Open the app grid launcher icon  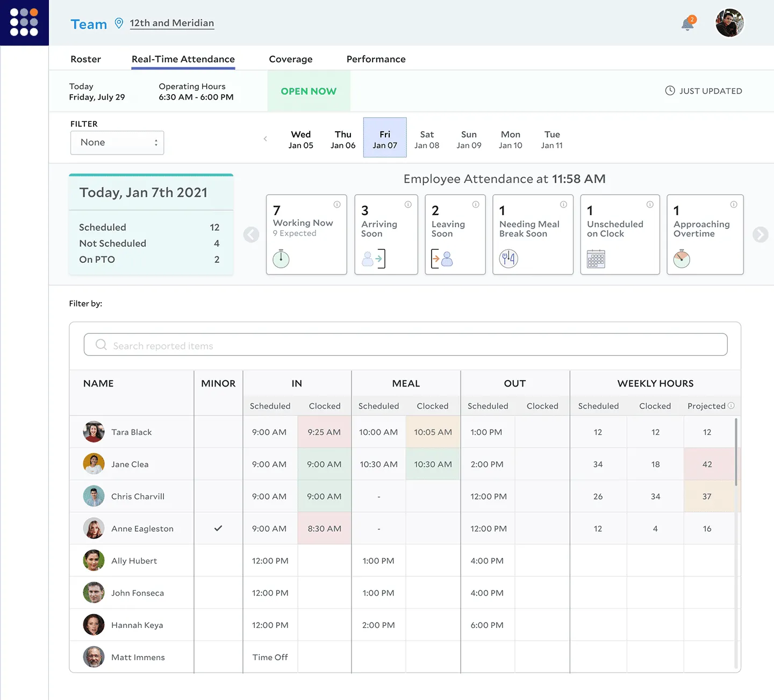coord(24,23)
